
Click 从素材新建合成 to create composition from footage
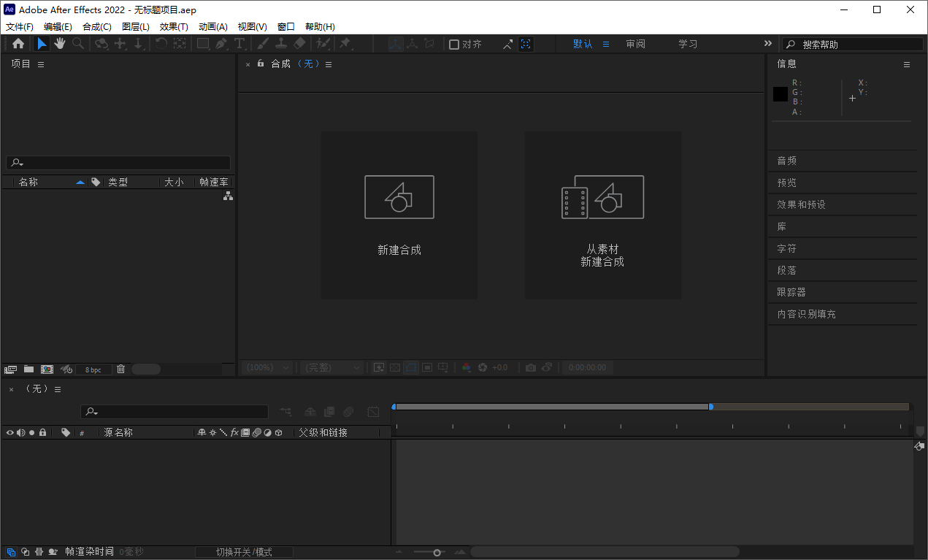(602, 215)
